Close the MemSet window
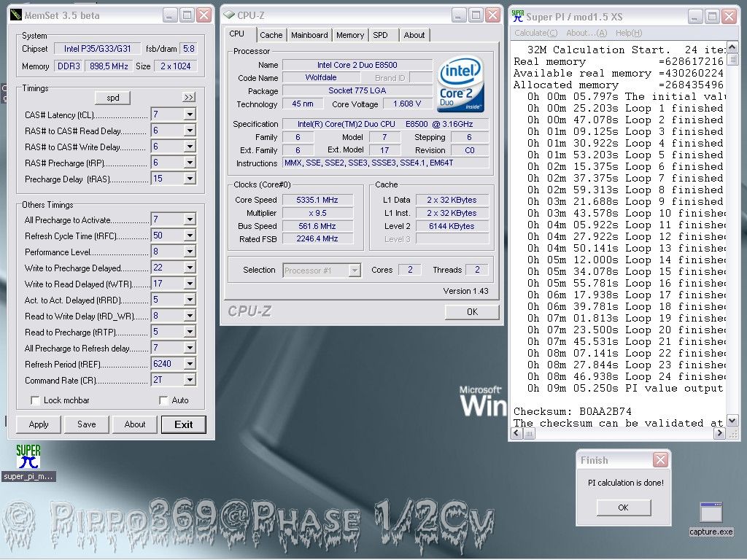 point(204,15)
